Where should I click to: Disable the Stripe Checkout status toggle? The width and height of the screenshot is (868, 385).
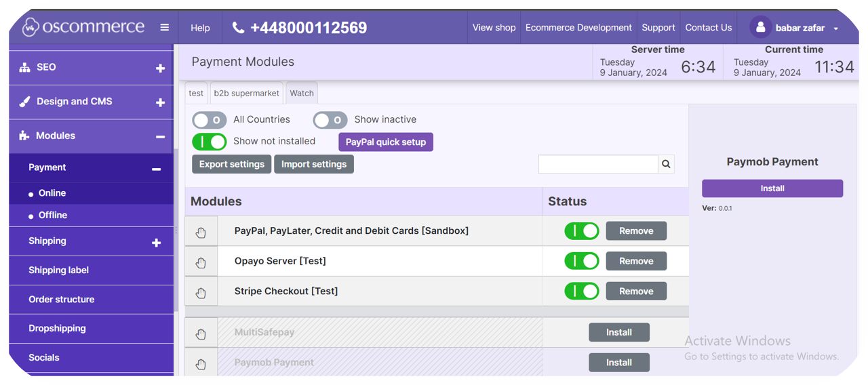[581, 291]
